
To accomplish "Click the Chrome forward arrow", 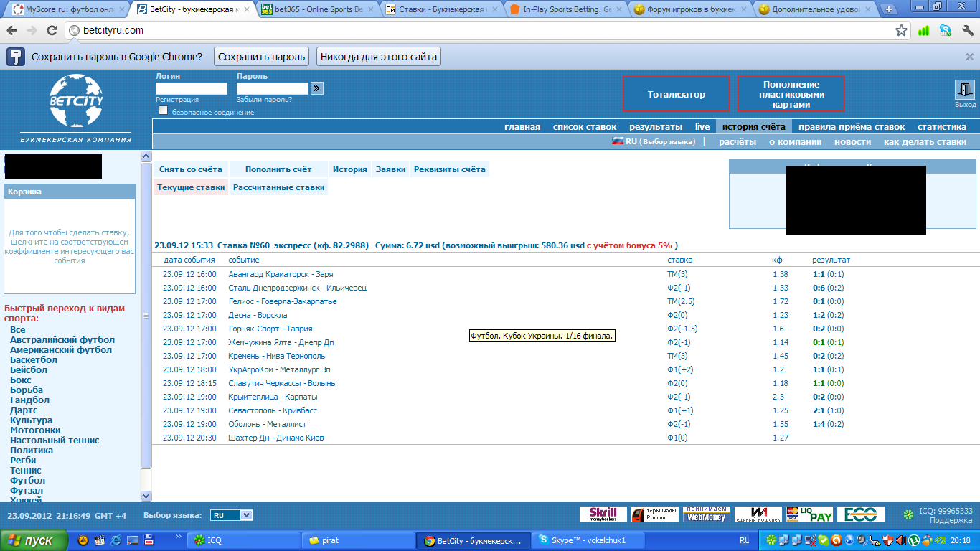I will (x=32, y=31).
